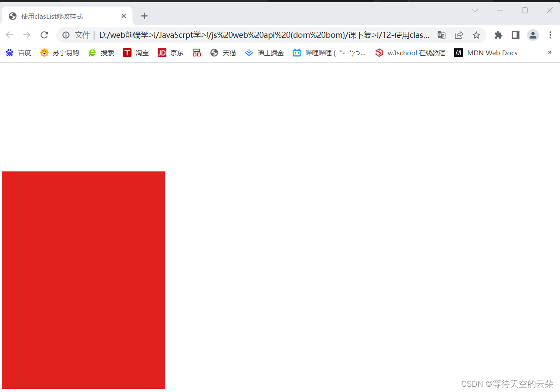Click the Google Translate icon in the address bar
The image size is (560, 392).
(442, 35)
